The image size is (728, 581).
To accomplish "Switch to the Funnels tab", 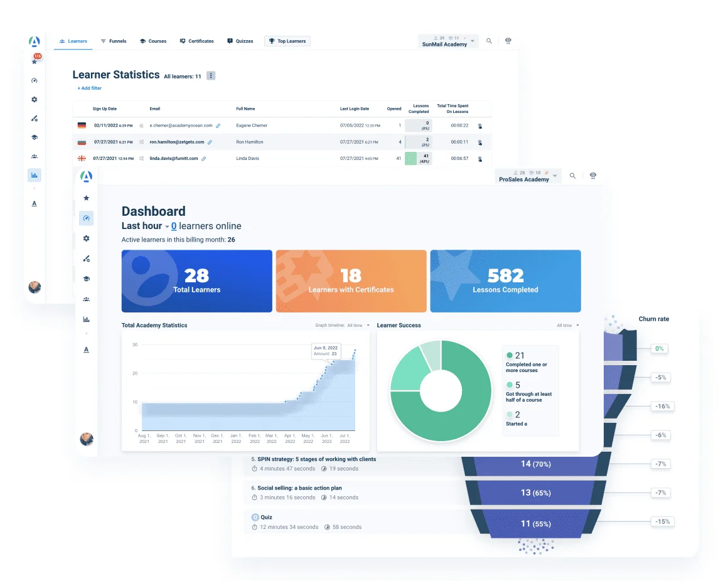I will [x=114, y=41].
